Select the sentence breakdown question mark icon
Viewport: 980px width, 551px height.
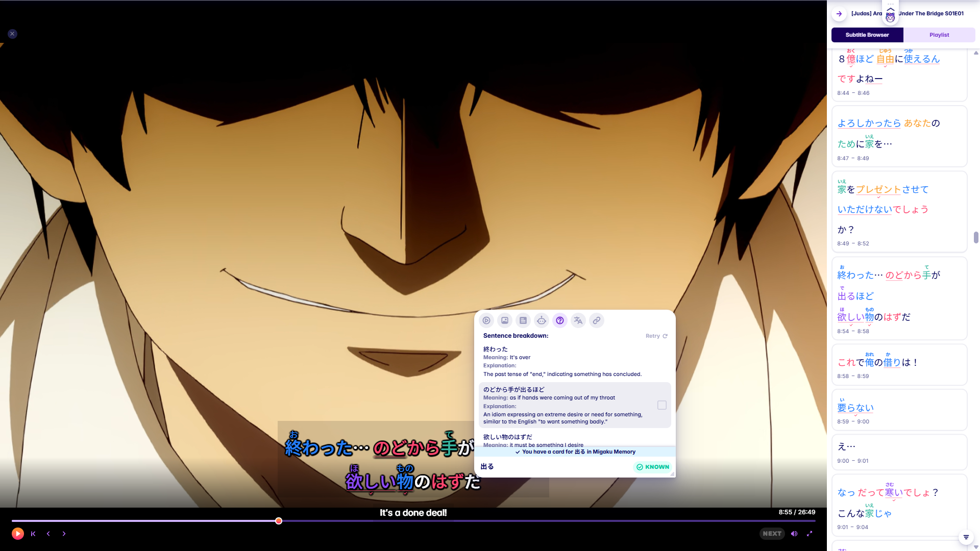coord(560,320)
